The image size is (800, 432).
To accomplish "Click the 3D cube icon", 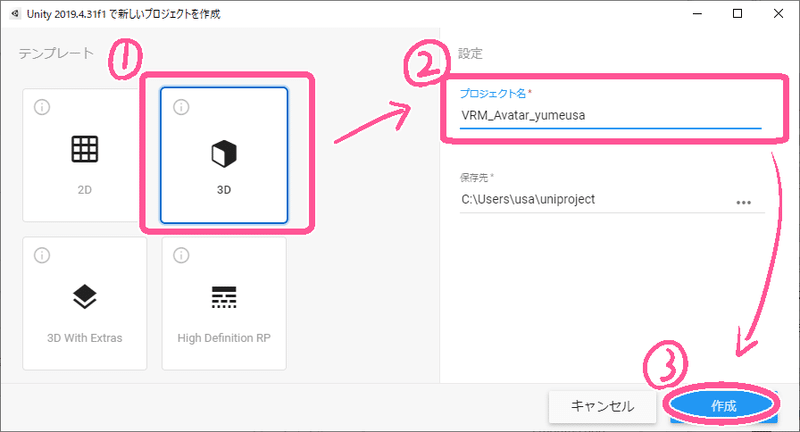I will pos(224,154).
